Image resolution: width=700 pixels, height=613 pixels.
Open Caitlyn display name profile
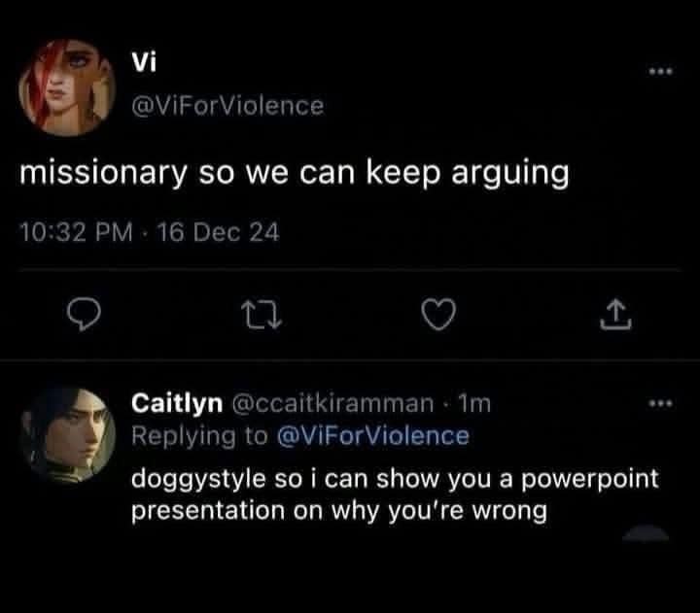tap(177, 403)
